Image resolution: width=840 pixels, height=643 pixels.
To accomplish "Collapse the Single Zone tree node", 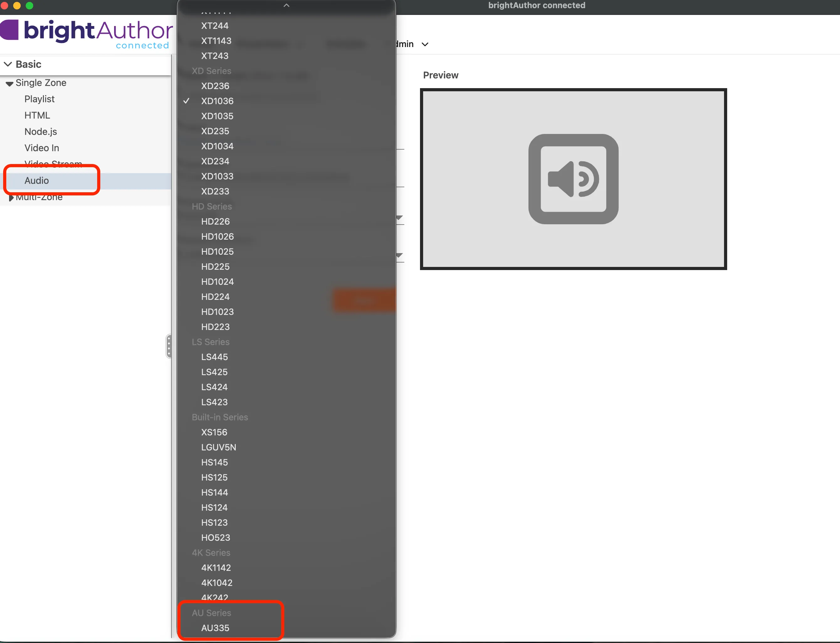I will click(x=10, y=83).
